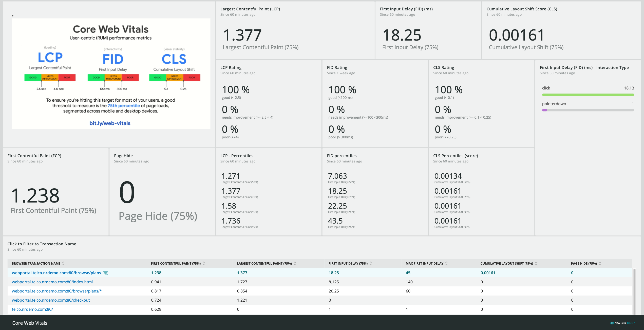Image resolution: width=644 pixels, height=330 pixels.
Task: Click the Core Web Vitals infographic image
Action: coord(111,74)
